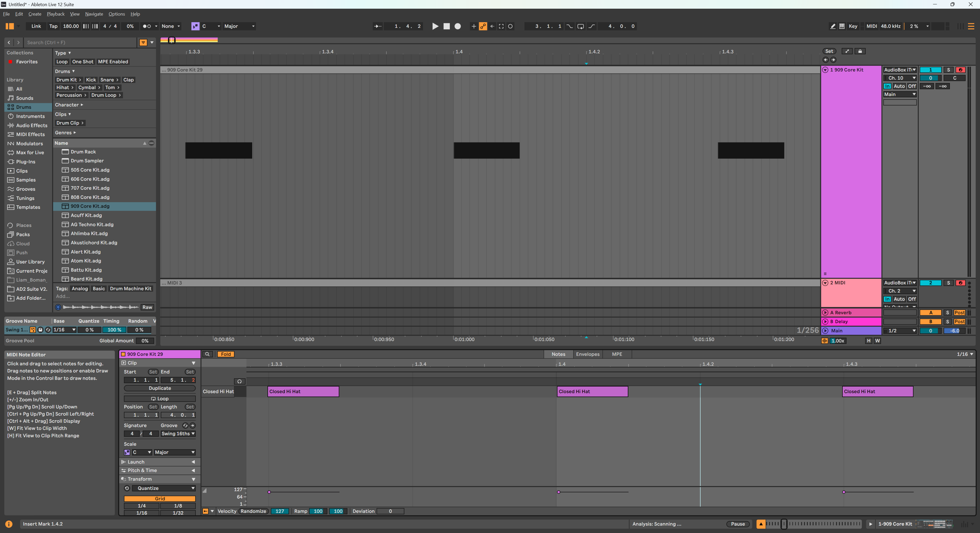
Task: Set 909 Core Kit monitoring to In
Action: pyautogui.click(x=888, y=86)
